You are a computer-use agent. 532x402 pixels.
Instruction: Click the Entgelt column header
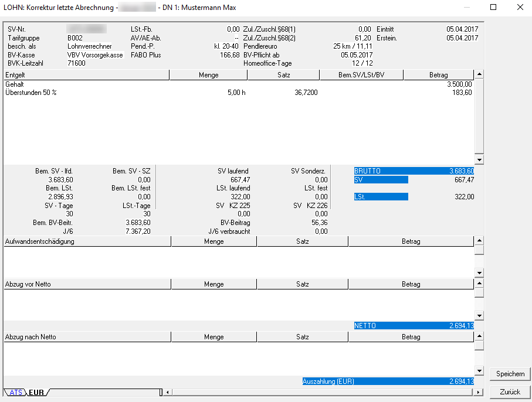86,75
